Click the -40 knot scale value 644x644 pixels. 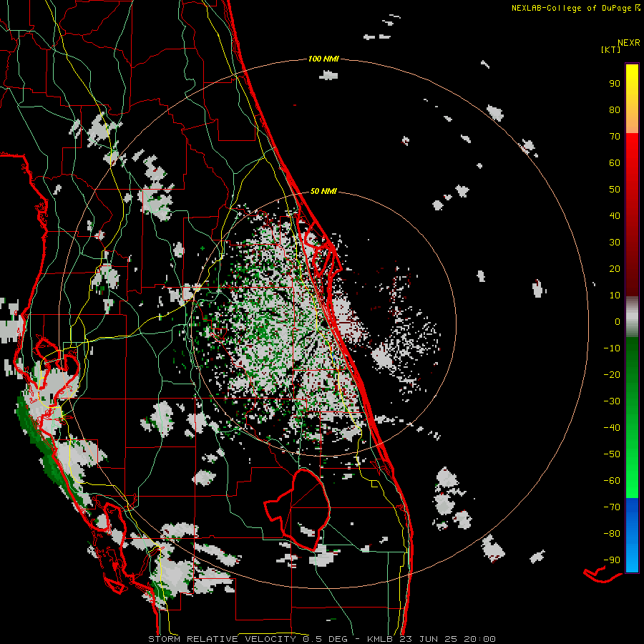[612, 428]
